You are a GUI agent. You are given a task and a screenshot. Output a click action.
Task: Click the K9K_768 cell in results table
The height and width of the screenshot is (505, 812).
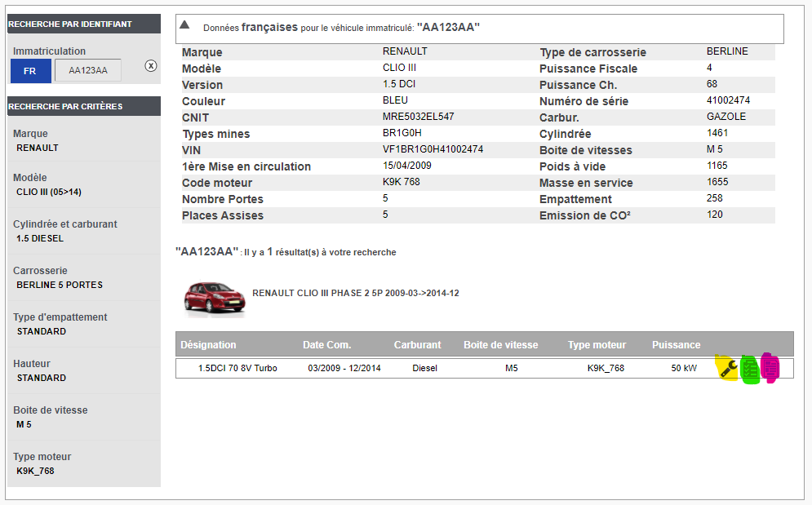pyautogui.click(x=606, y=368)
